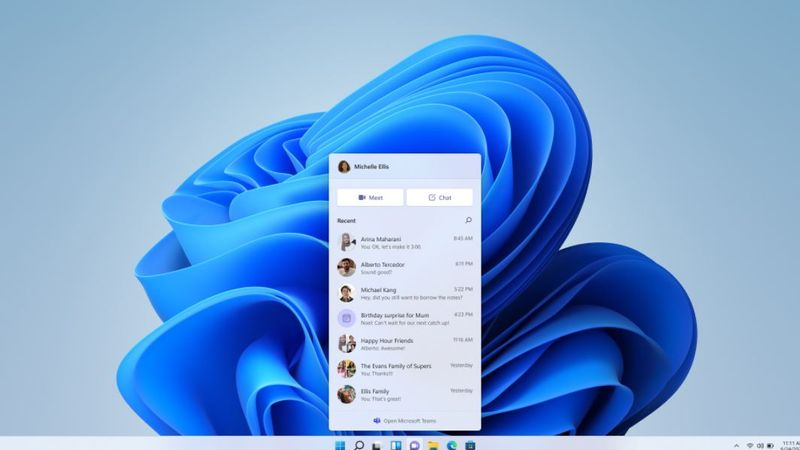Click the Recent section label
The width and height of the screenshot is (800, 450).
(346, 221)
